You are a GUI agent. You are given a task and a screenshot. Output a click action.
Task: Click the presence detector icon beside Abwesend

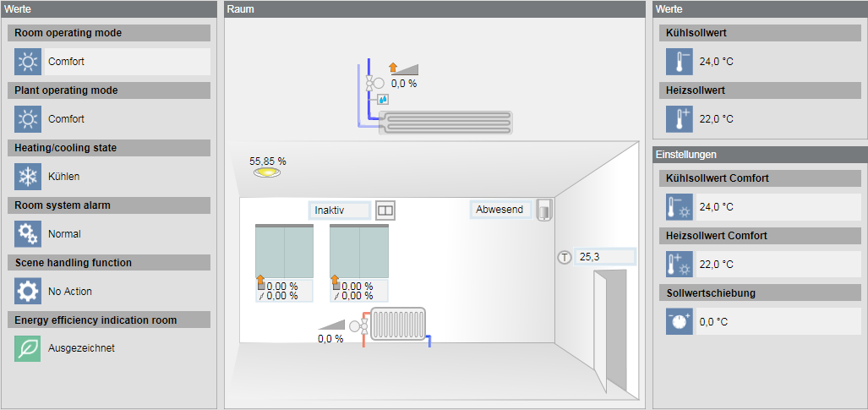click(544, 210)
